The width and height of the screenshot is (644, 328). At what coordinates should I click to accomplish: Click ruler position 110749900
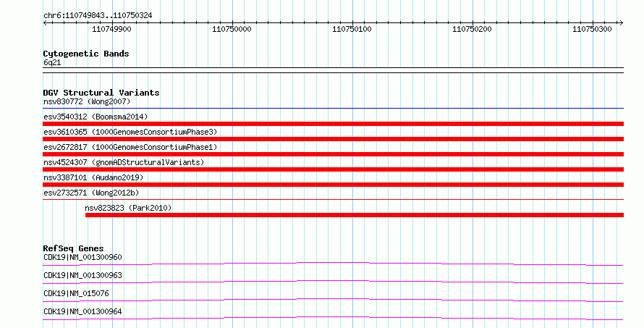(111, 29)
